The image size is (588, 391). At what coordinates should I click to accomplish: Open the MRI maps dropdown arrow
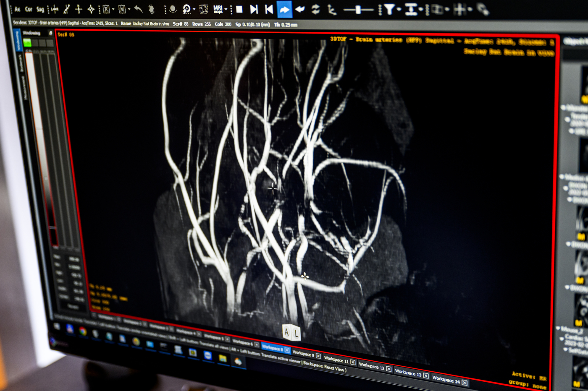coord(226,8)
